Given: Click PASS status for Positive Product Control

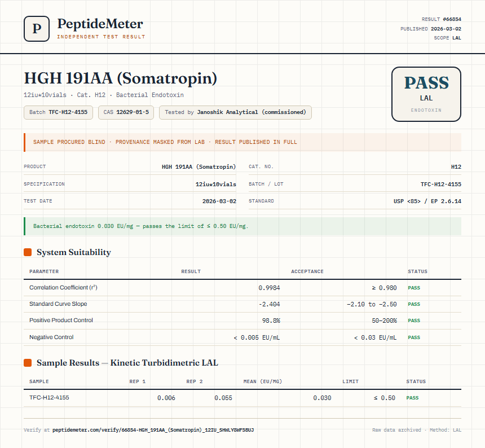Looking at the screenshot, I should click(414, 320).
